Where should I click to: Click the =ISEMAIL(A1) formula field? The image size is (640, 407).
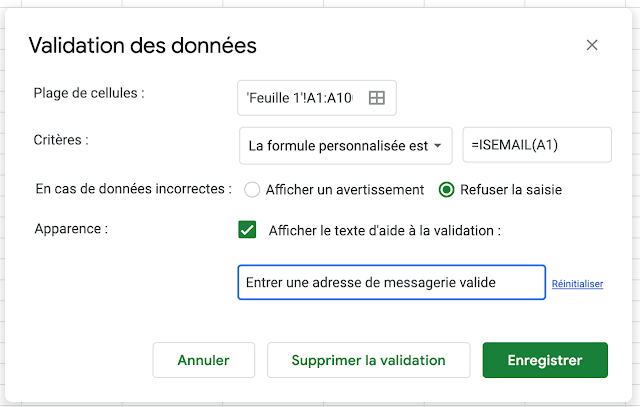point(541,145)
